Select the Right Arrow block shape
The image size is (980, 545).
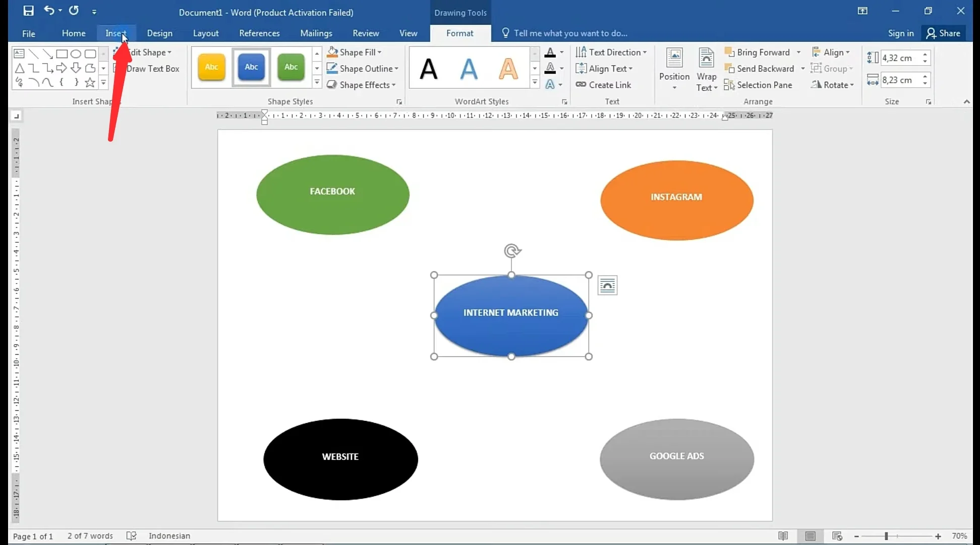coord(62,68)
